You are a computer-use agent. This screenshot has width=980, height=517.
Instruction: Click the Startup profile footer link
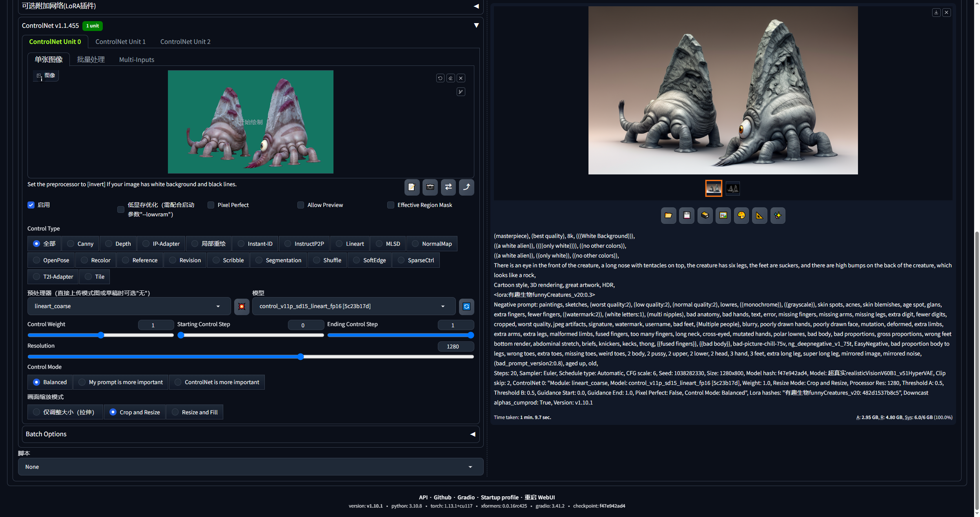coord(499,497)
